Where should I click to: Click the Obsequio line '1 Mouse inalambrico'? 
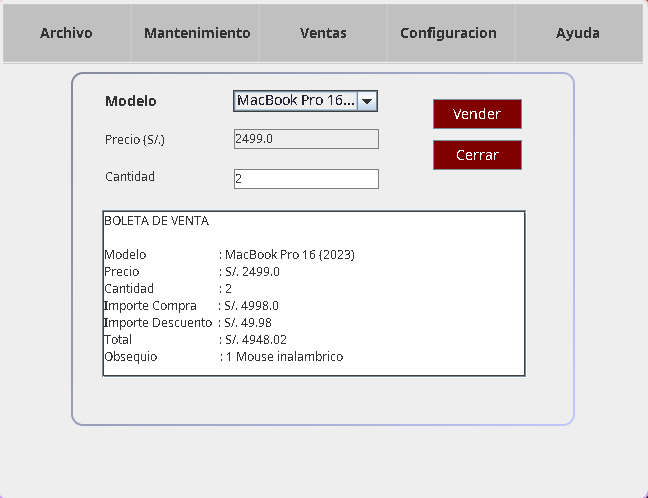click(284, 356)
